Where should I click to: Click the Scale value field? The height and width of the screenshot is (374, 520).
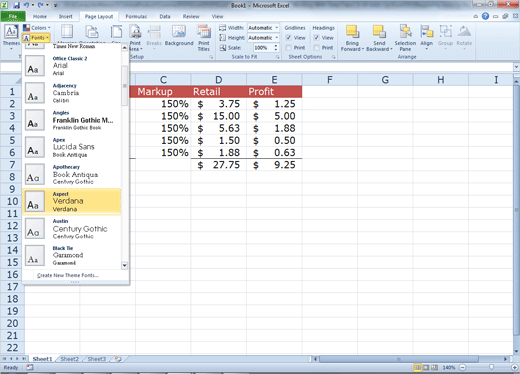coord(263,48)
